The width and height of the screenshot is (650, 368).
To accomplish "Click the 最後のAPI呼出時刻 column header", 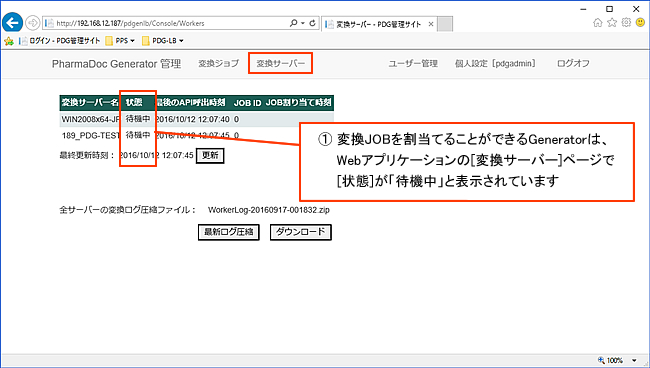I will [191, 102].
